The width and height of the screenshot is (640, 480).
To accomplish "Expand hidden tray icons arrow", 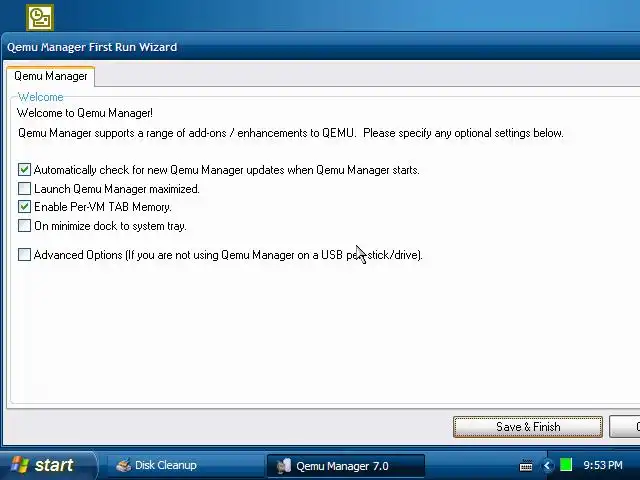I will (x=547, y=465).
